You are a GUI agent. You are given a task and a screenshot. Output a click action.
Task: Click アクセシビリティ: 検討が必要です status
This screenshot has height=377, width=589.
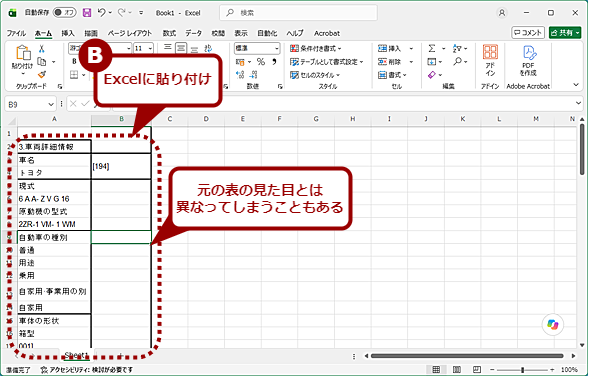click(86, 370)
